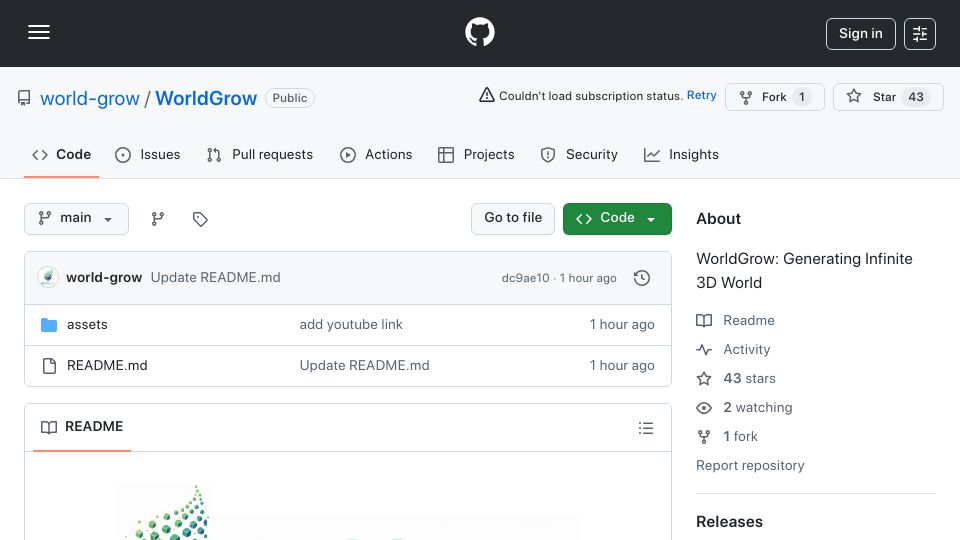Click the fork count badge 1
Viewport: 960px width, 540px height.
click(802, 97)
